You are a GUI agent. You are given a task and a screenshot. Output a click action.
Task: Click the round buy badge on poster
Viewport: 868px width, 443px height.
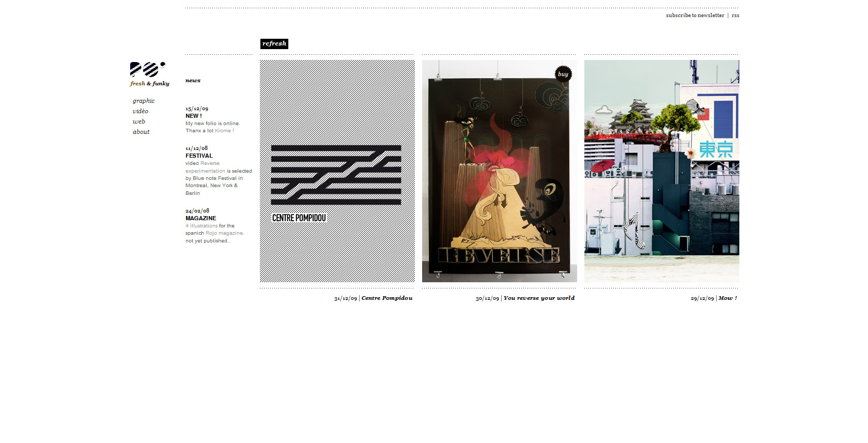tap(563, 74)
